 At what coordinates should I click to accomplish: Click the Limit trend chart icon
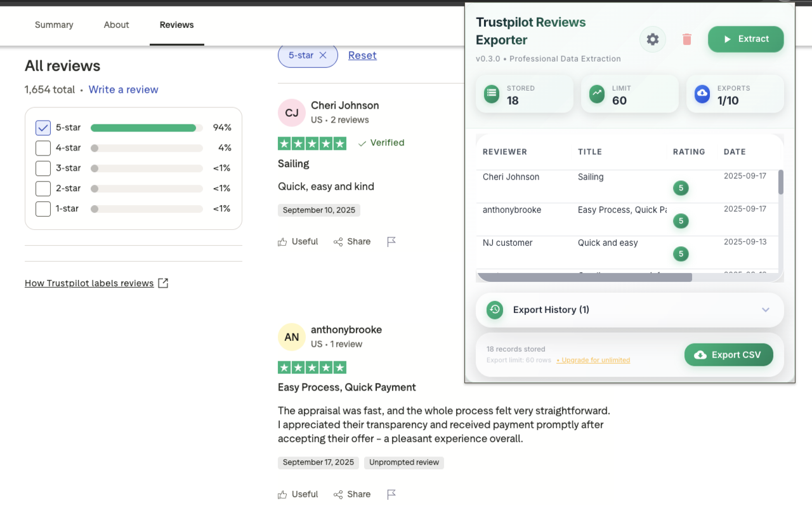596,94
